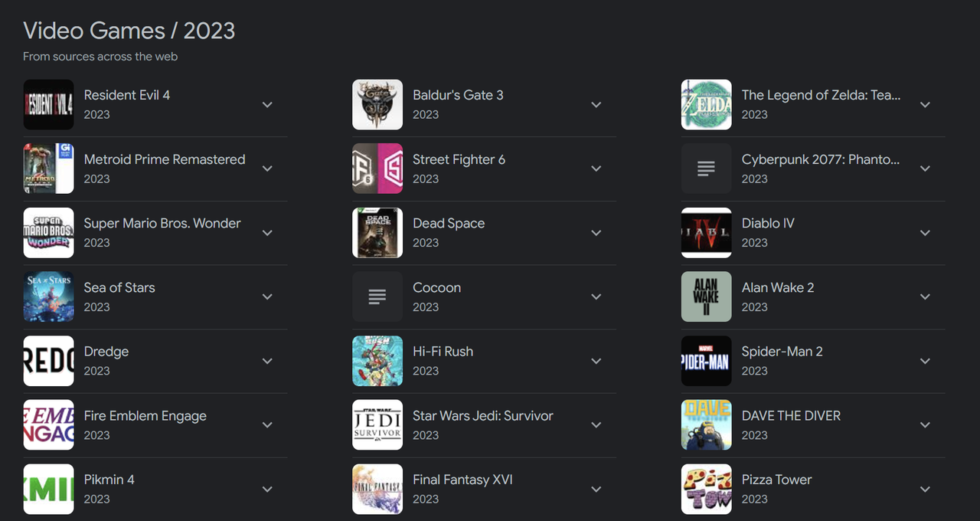Click the Star Wars Jedi: Survivor title
The height and width of the screenshot is (521, 980).
click(483, 415)
